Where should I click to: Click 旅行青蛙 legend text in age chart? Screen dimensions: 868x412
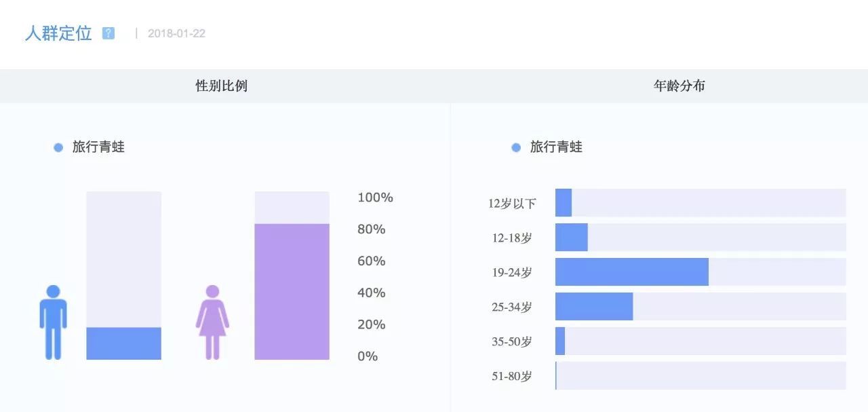(556, 147)
